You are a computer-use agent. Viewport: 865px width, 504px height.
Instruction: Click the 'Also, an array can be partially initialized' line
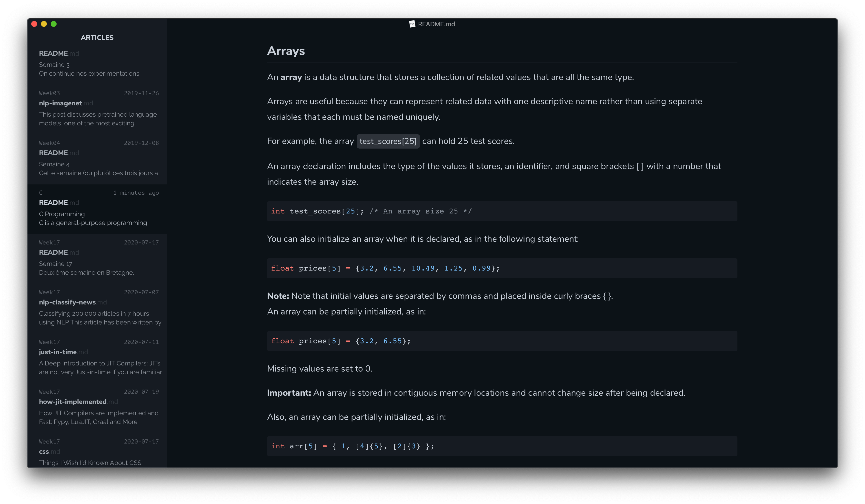[x=356, y=417]
